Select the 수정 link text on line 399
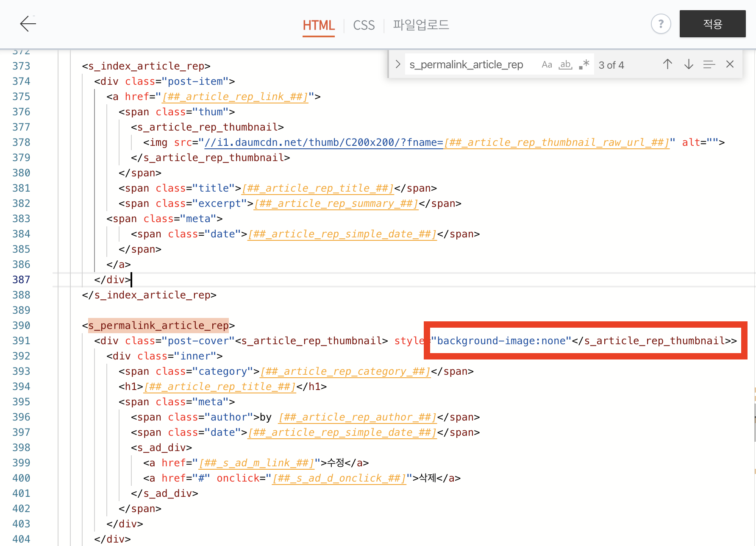The width and height of the screenshot is (756, 546). pos(336,463)
